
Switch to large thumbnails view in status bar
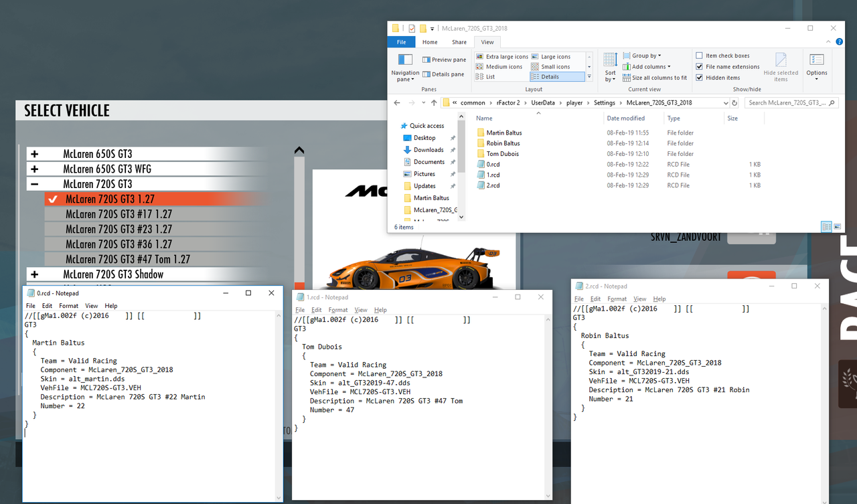pyautogui.click(x=837, y=227)
